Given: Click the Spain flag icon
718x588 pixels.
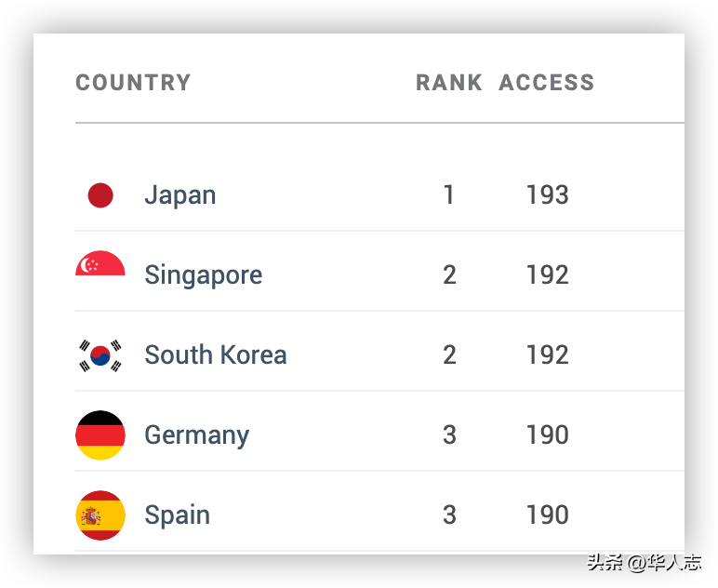Looking at the screenshot, I should tap(100, 515).
